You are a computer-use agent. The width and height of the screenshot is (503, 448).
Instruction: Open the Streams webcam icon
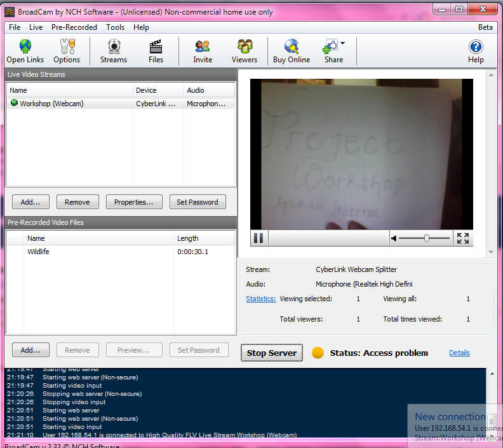(x=114, y=51)
